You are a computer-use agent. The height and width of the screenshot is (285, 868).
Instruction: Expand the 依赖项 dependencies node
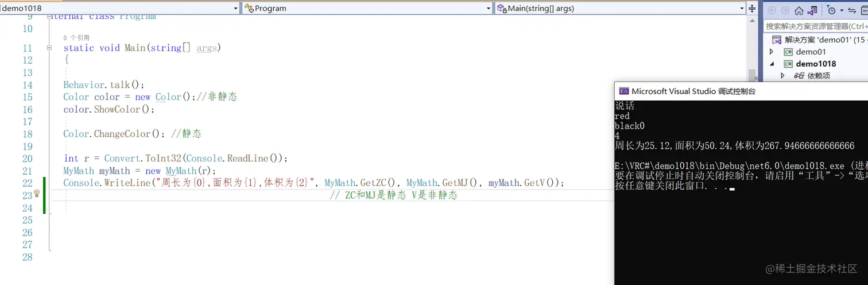(782, 76)
